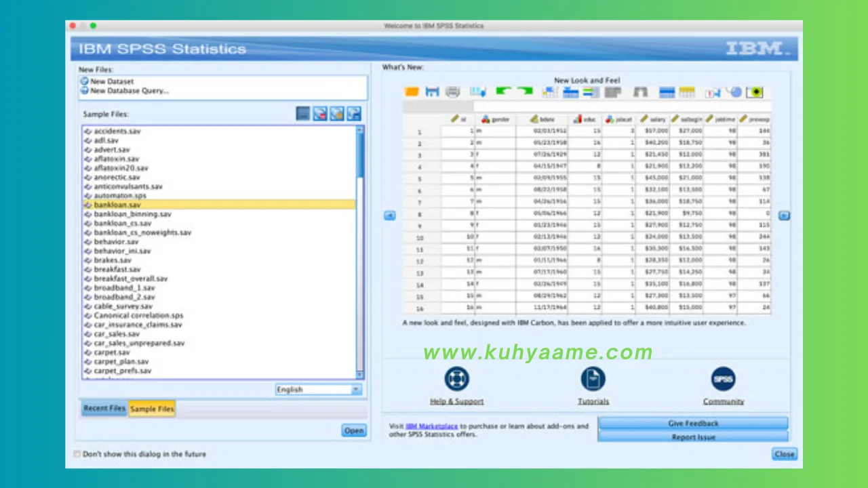The image size is (868, 488).
Task: Toggle Don't show this dialog in the future
Action: [x=77, y=454]
